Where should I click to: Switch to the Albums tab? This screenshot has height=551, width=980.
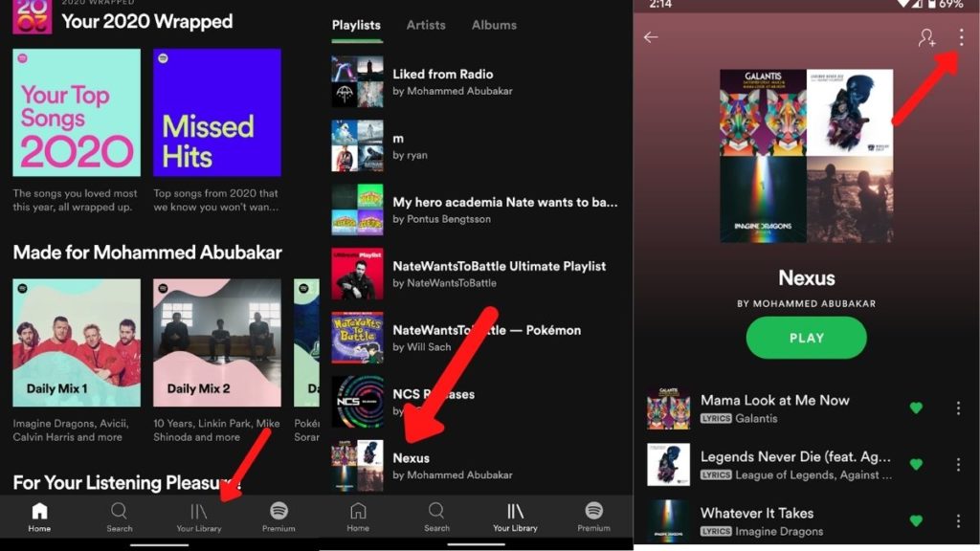coord(493,25)
